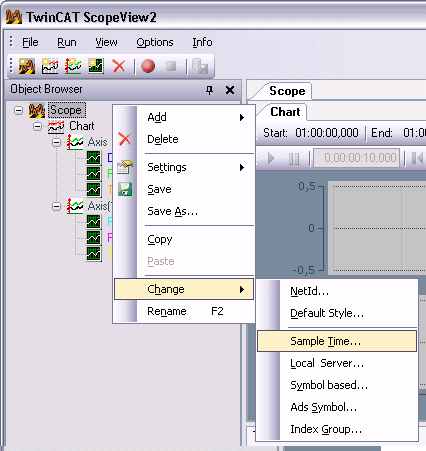Click the chart play button
This screenshot has width=426, height=451.
point(271,158)
